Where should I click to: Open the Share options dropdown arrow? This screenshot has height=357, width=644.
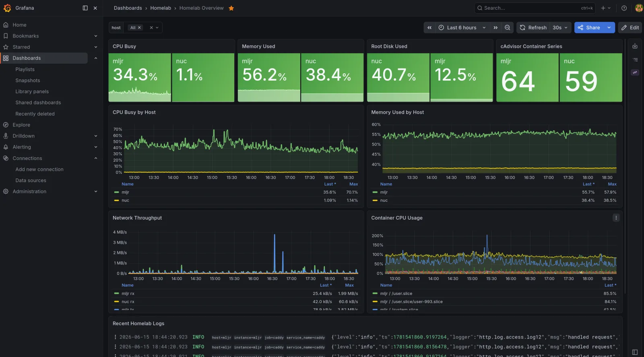point(609,28)
